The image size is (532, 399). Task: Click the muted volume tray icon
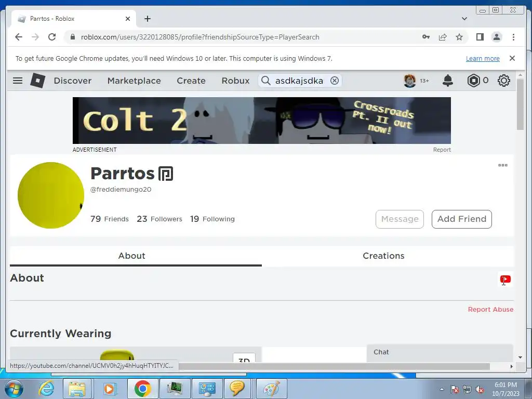coord(480,390)
